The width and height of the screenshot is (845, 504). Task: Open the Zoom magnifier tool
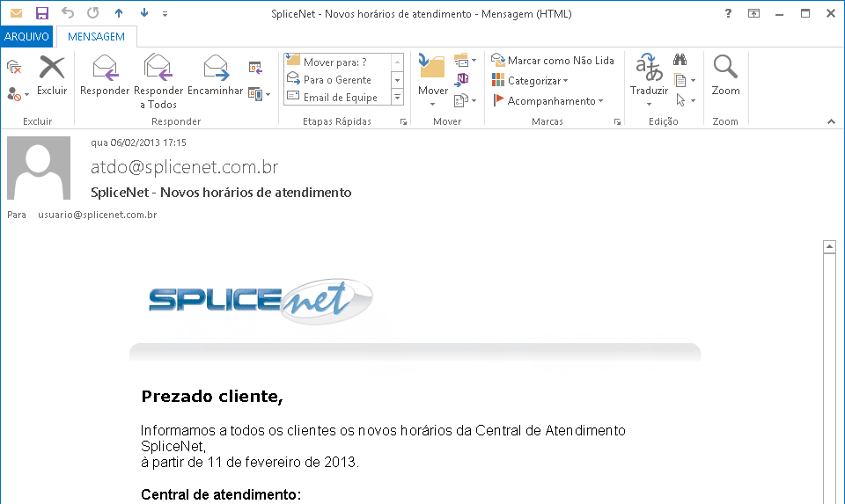click(725, 69)
